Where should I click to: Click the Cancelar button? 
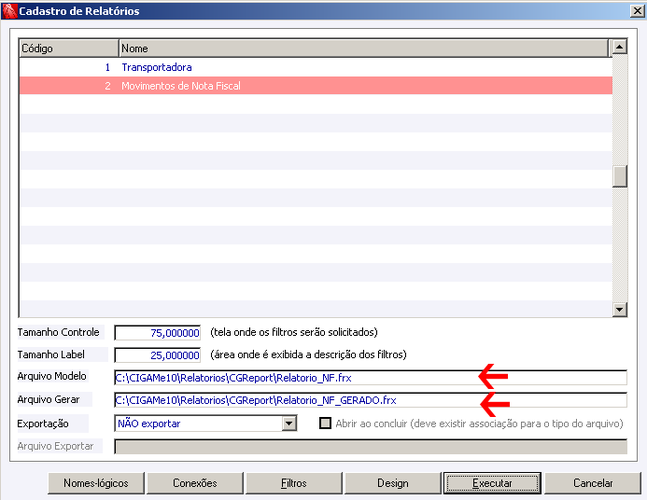[x=593, y=483]
